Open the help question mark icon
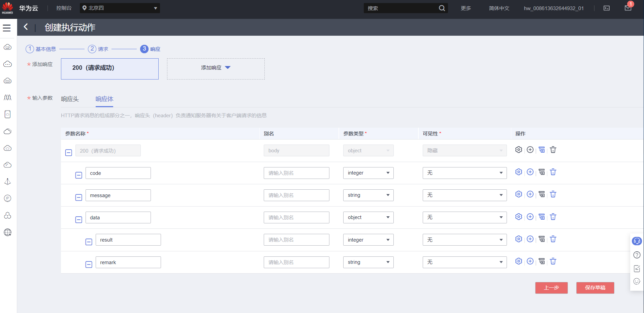Viewport: 644px width, 313px height. pyautogui.click(x=637, y=255)
